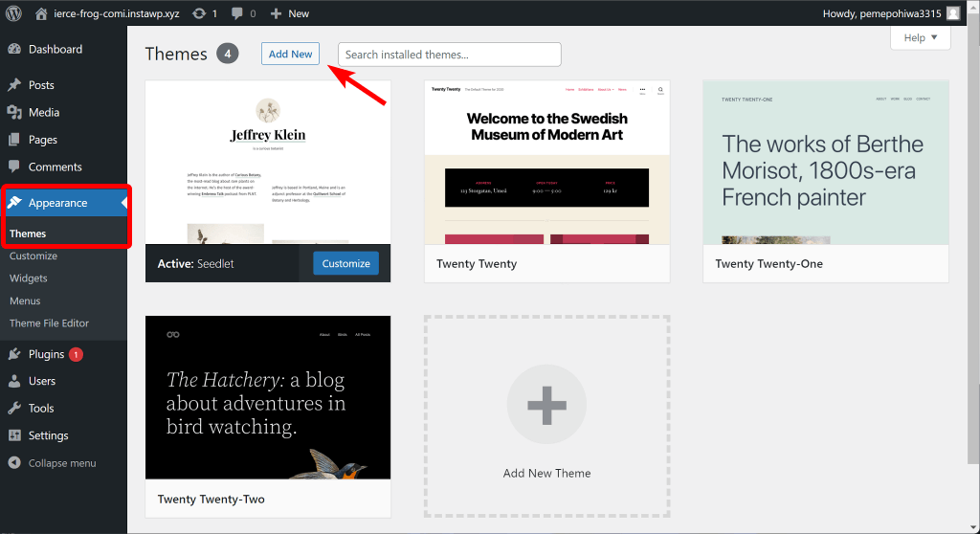Click the theme count badge 4
This screenshot has height=534, width=980.
pyautogui.click(x=228, y=54)
